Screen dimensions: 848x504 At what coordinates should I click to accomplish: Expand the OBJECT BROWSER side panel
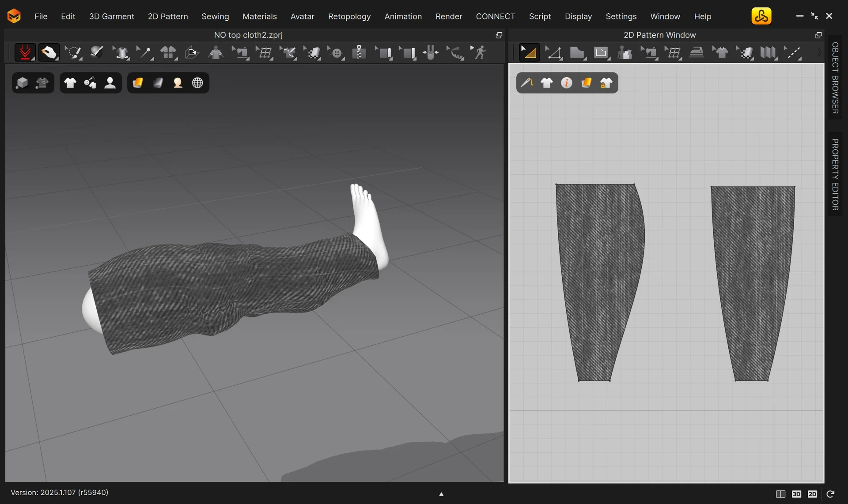(835, 78)
